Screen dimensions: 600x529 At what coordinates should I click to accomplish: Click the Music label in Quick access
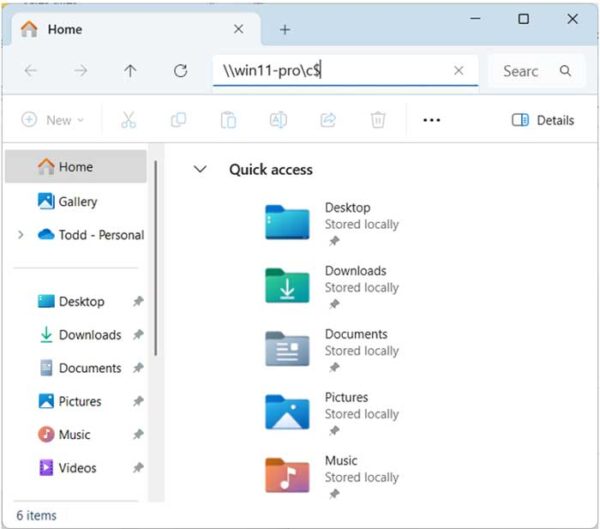pos(341,460)
